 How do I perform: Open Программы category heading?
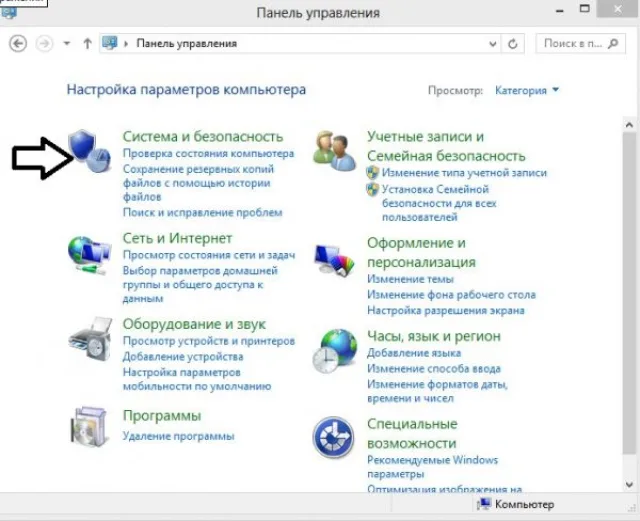coord(162,416)
